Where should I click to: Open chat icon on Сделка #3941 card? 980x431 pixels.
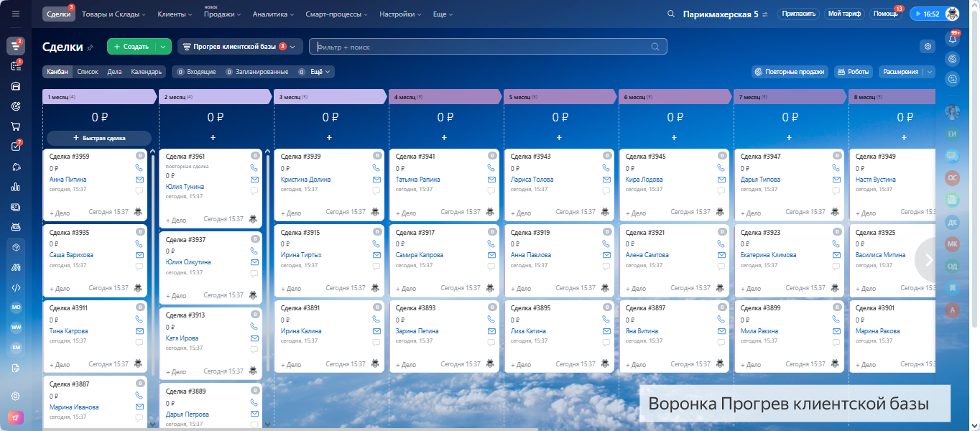[491, 191]
